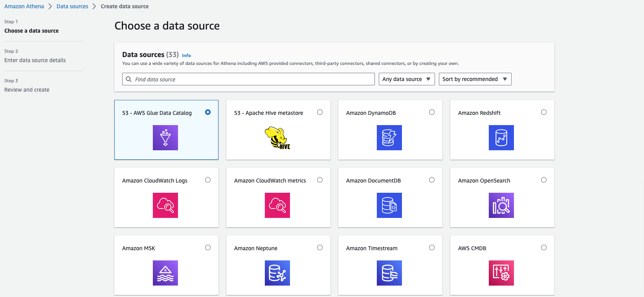Click the AWS Glue Data Catalog funnel icon
Viewport: 644px width, 297px height.
pos(165,138)
